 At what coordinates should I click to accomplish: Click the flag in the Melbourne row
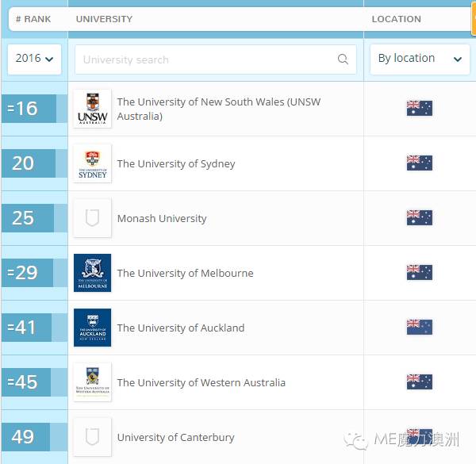pos(420,272)
